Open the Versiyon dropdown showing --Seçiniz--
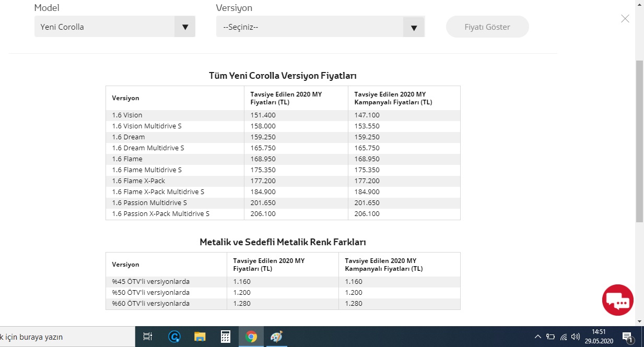The width and height of the screenshot is (644, 347). coord(320,27)
